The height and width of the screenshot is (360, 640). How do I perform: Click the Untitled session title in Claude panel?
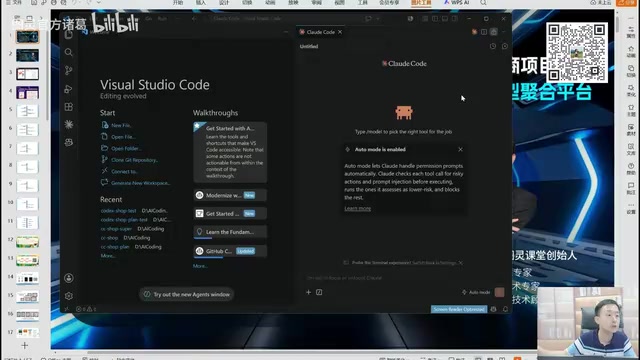(x=309, y=46)
